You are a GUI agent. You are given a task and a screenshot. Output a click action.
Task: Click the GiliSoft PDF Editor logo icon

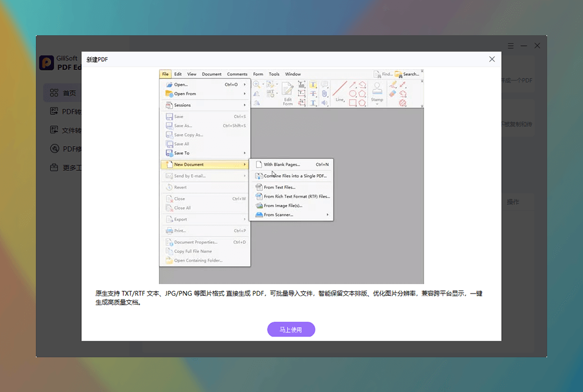pyautogui.click(x=47, y=63)
